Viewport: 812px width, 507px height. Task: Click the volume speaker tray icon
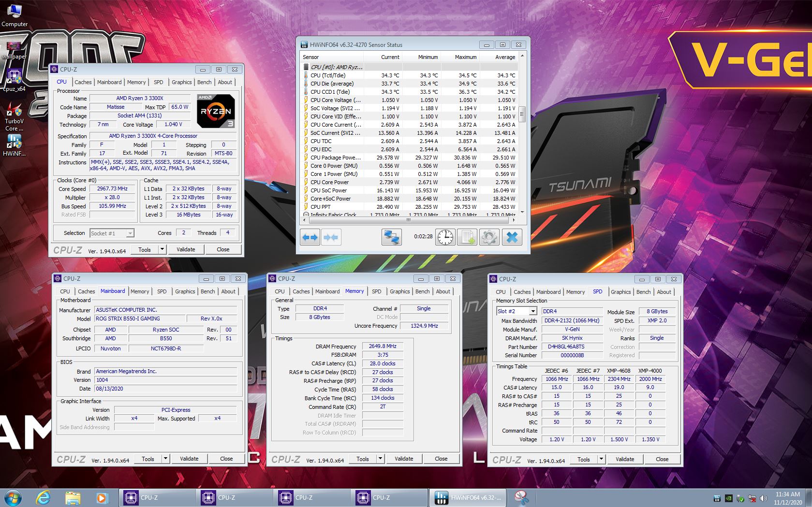click(x=764, y=498)
